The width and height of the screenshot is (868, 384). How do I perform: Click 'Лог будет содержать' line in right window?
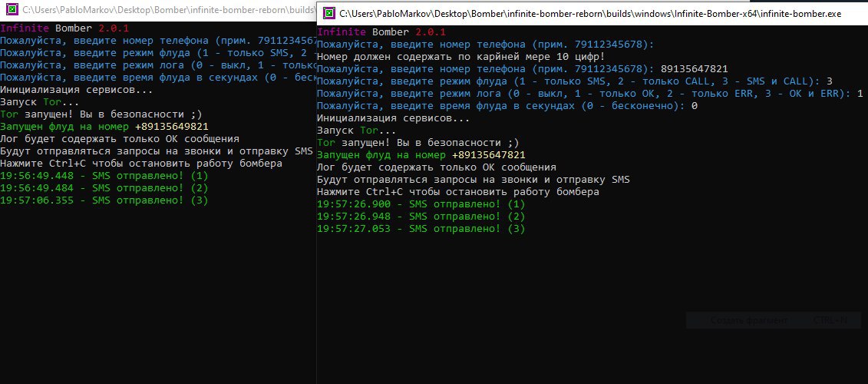(436, 167)
